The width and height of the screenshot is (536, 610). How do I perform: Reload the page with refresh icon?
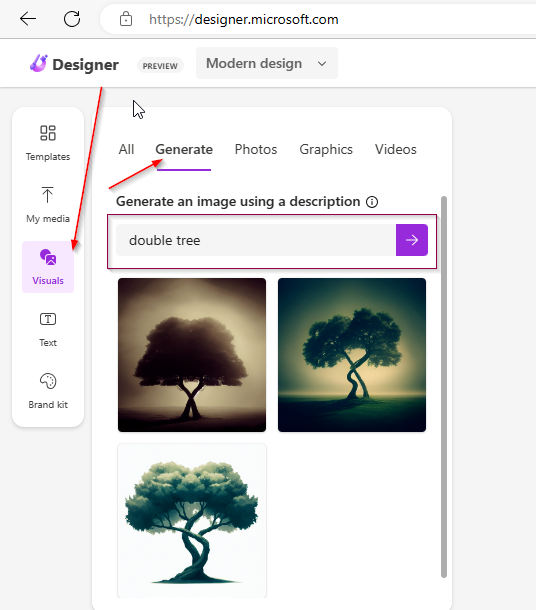tap(72, 19)
